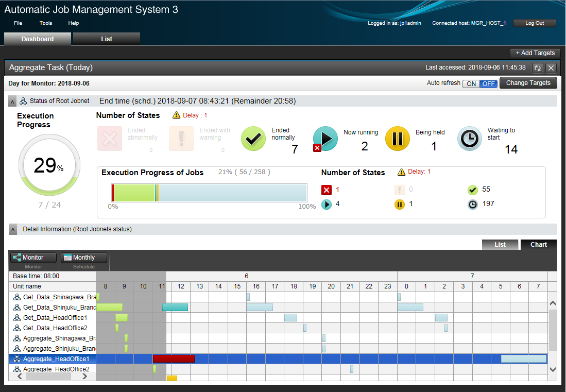
Task: Collapse the Status of Root Jobnet section
Action: pos(13,101)
